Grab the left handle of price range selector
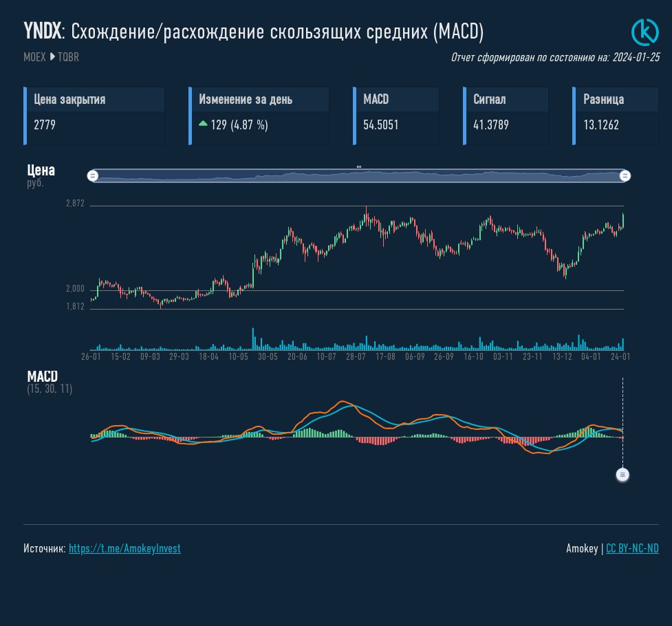 coord(93,176)
